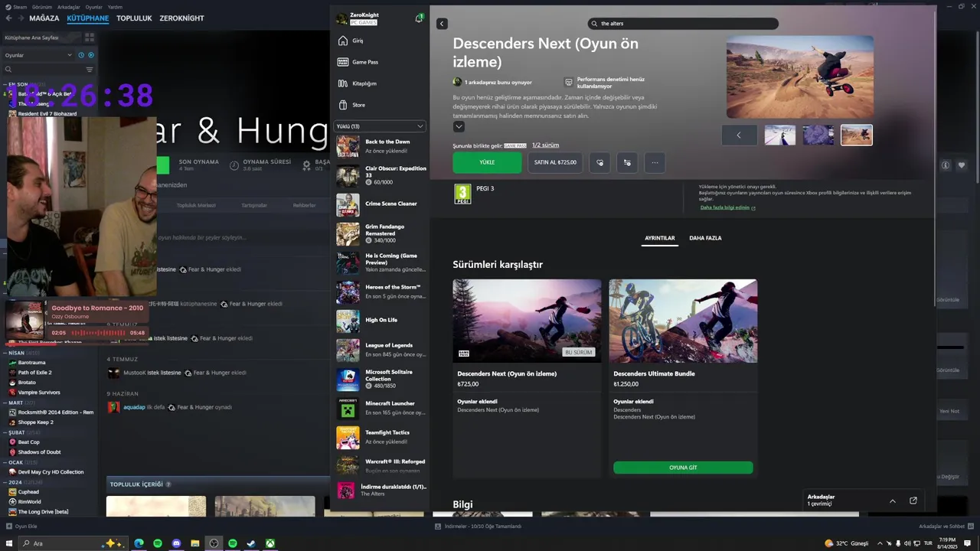Select the snowy slope screenshot thumbnail
The width and height of the screenshot is (980, 551).
click(779, 135)
